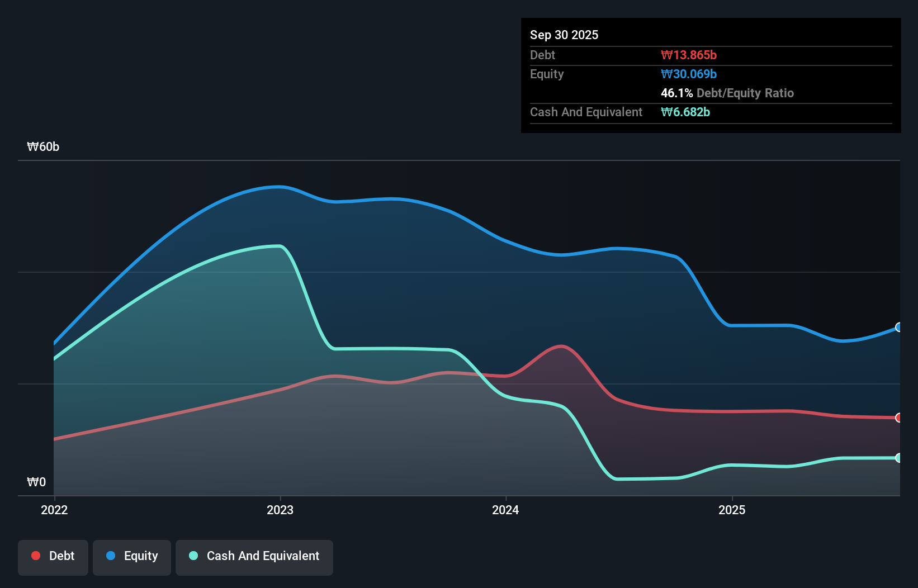Select the teal Cash endpoint marker
Image resolution: width=918 pixels, height=588 pixels.
pyautogui.click(x=899, y=458)
